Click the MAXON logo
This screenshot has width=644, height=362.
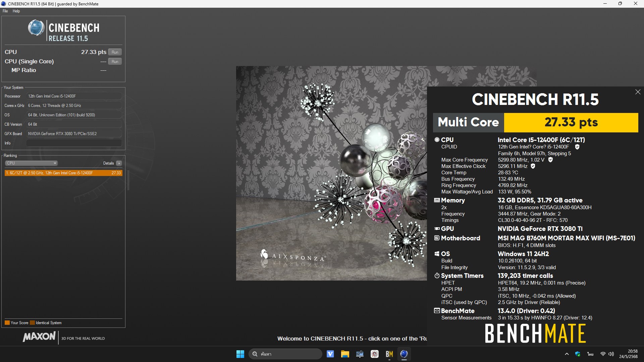39,337
